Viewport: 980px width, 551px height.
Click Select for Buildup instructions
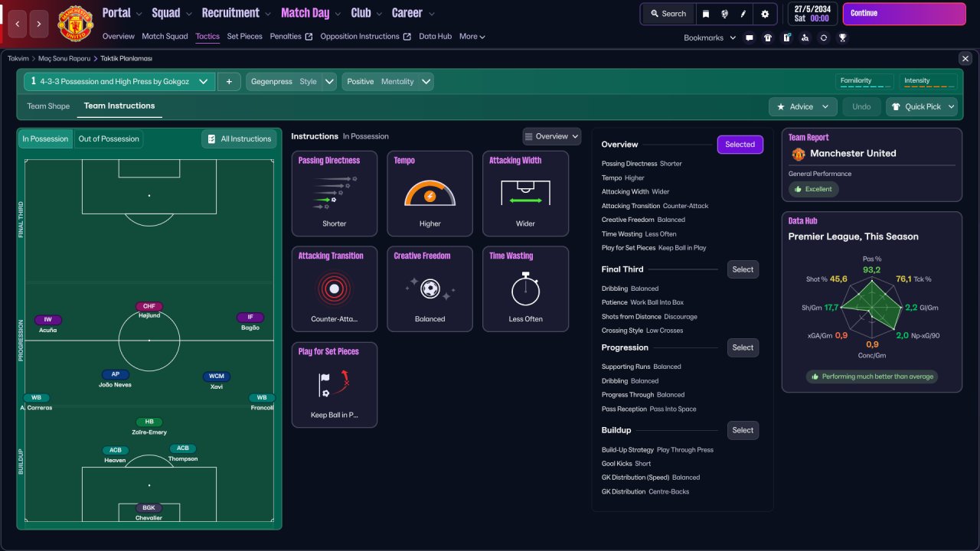(743, 430)
